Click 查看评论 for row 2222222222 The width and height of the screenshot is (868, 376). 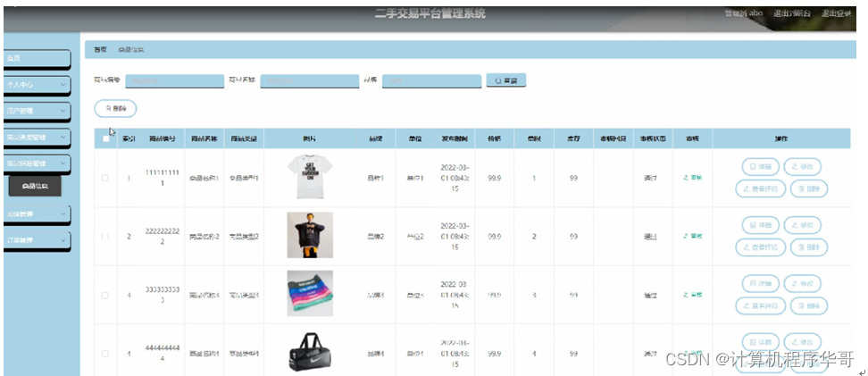[x=760, y=247]
